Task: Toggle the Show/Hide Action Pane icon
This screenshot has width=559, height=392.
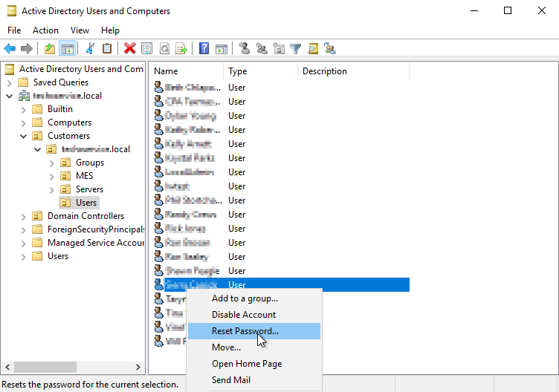Action: (x=222, y=48)
